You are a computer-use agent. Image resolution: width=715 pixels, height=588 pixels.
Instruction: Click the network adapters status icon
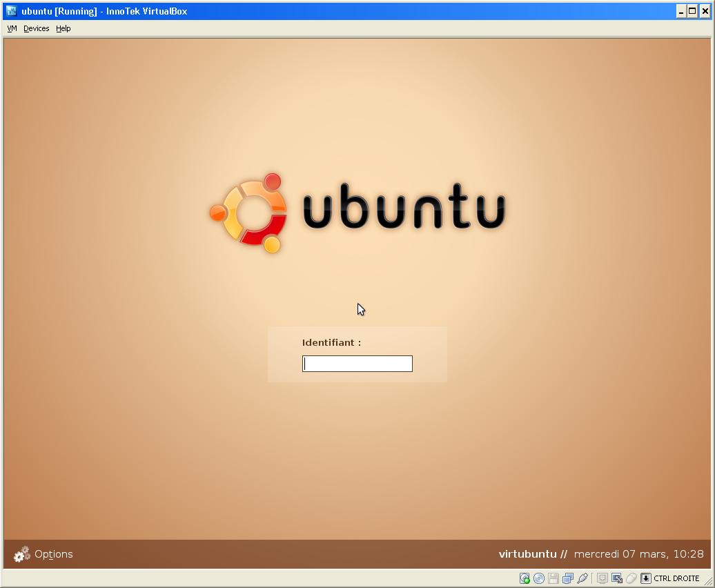[568, 578]
